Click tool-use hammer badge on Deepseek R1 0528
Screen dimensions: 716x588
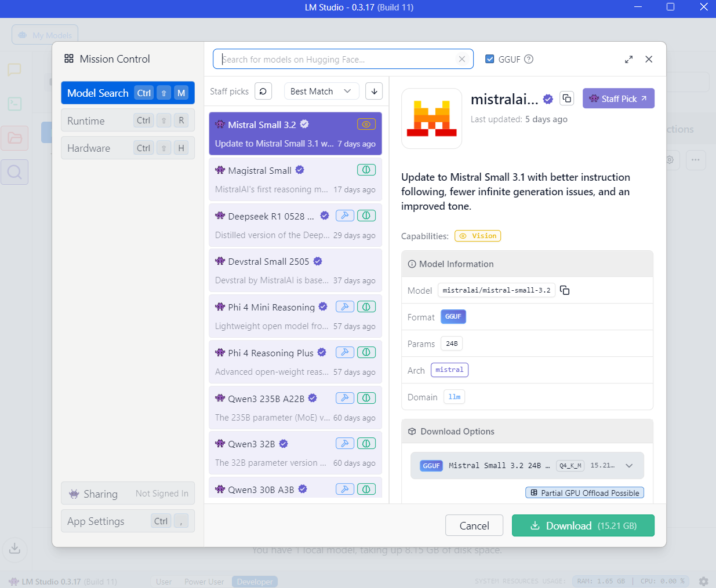pyautogui.click(x=345, y=216)
